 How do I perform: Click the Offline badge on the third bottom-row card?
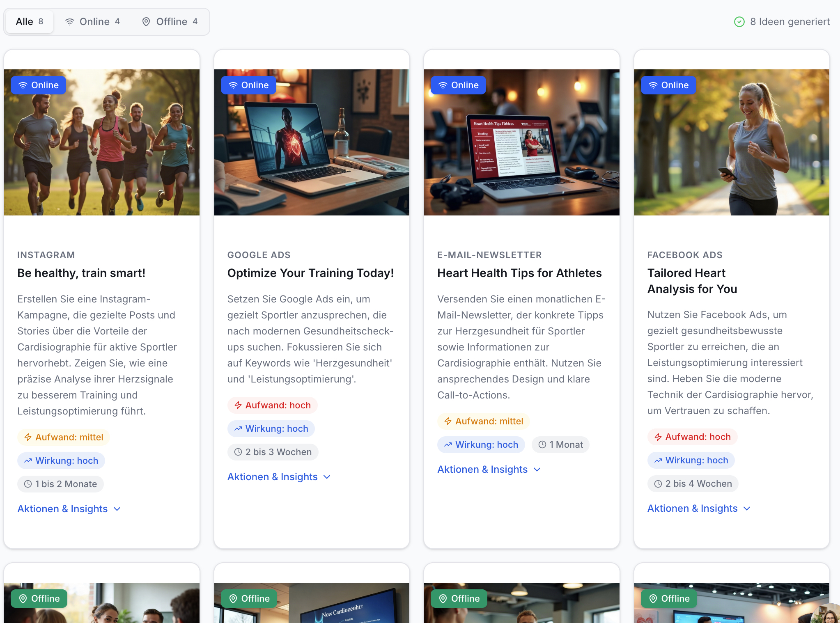[x=459, y=598]
